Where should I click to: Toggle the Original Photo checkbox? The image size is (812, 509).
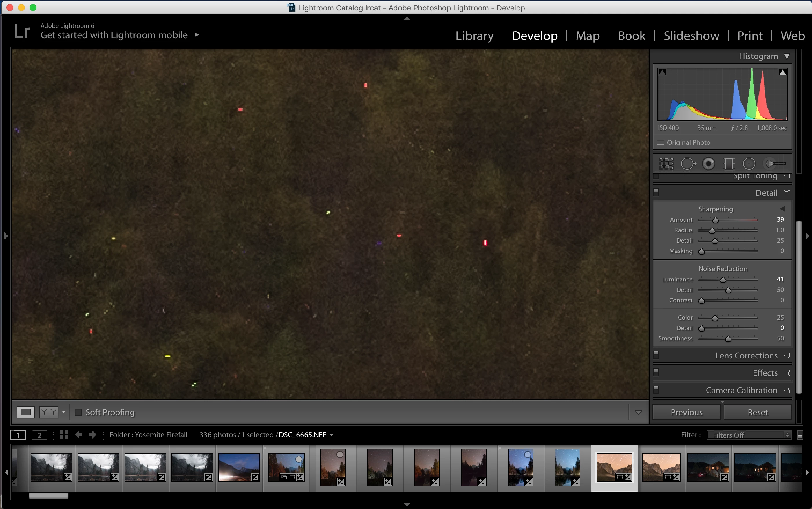point(661,142)
